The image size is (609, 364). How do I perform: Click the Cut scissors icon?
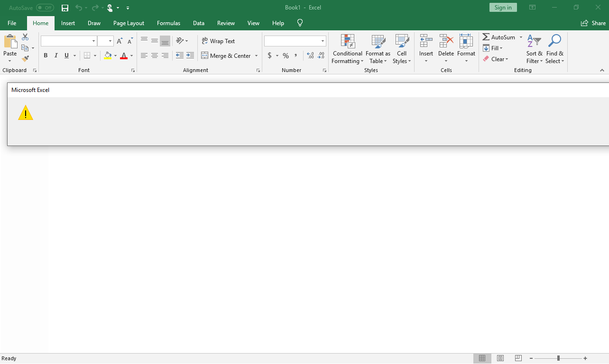click(x=25, y=37)
